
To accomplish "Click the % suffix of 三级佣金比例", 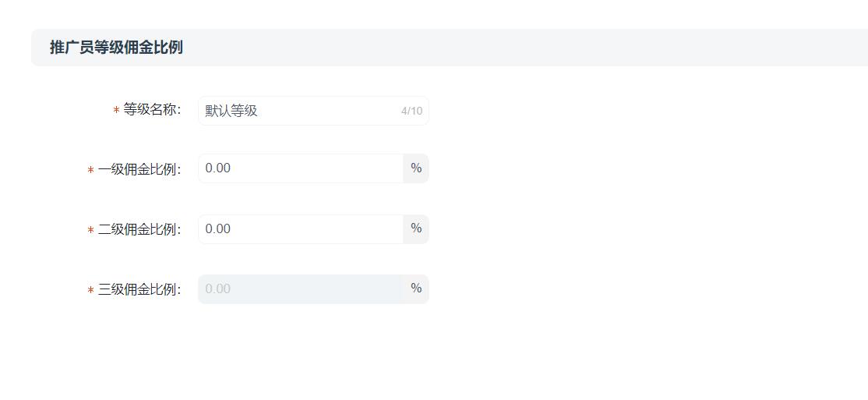I will [416, 289].
